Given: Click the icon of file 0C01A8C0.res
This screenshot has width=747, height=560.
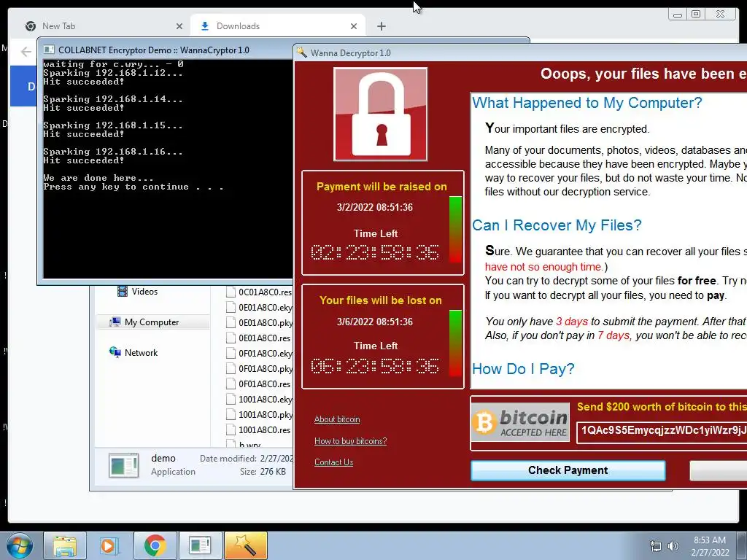Looking at the screenshot, I should (x=231, y=292).
